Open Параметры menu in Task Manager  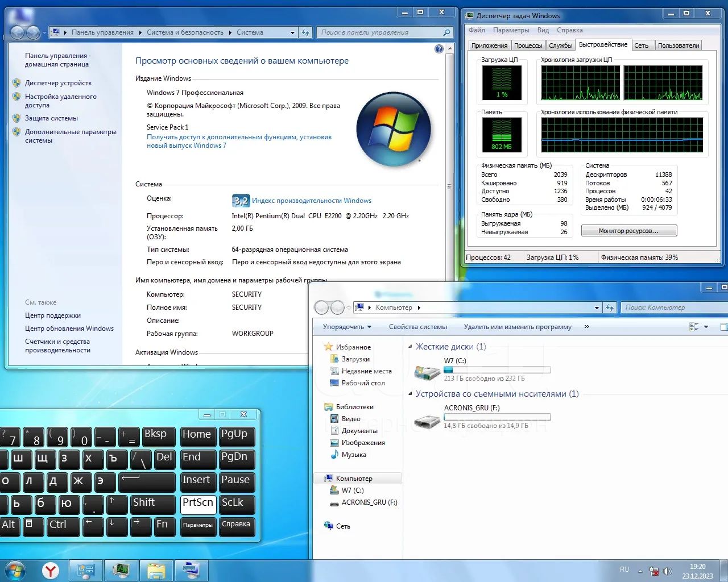pyautogui.click(x=511, y=30)
